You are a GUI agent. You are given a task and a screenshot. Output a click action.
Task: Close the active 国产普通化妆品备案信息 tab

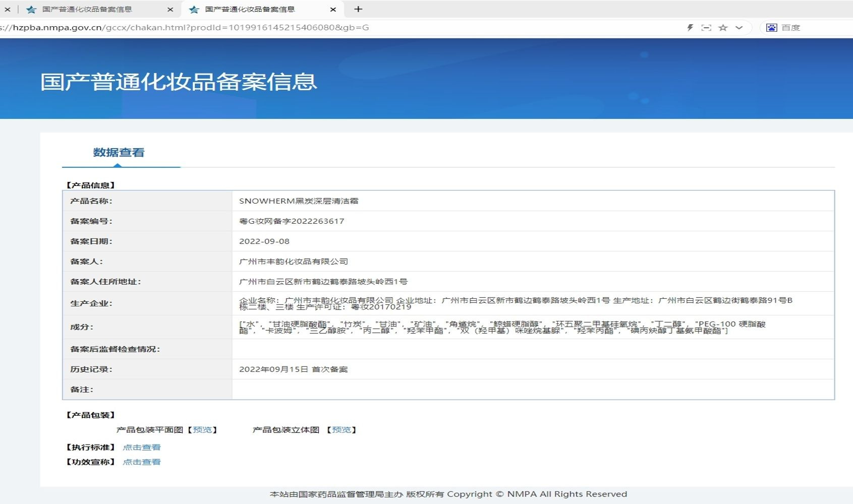[x=333, y=10]
